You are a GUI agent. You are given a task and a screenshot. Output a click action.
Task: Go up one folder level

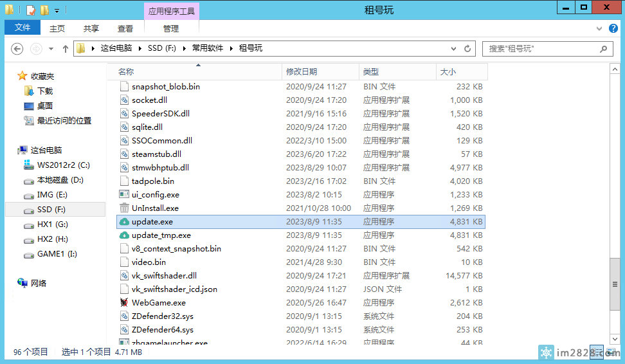66,49
